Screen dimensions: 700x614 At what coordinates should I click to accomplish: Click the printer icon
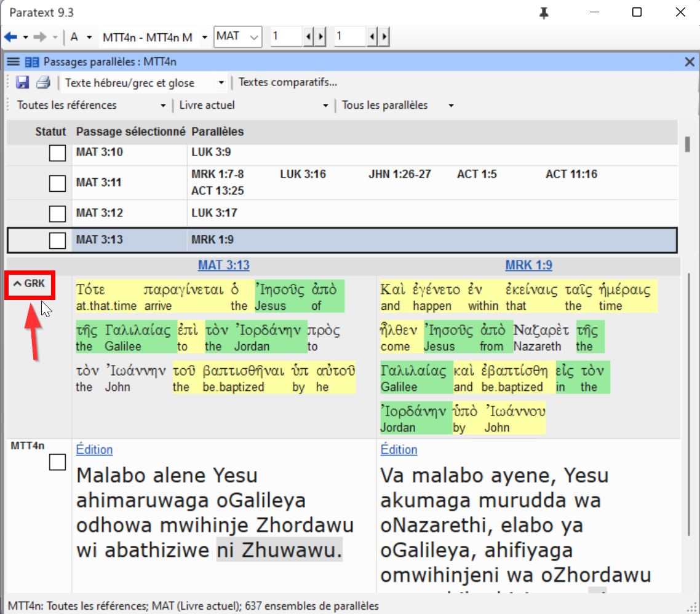point(43,82)
